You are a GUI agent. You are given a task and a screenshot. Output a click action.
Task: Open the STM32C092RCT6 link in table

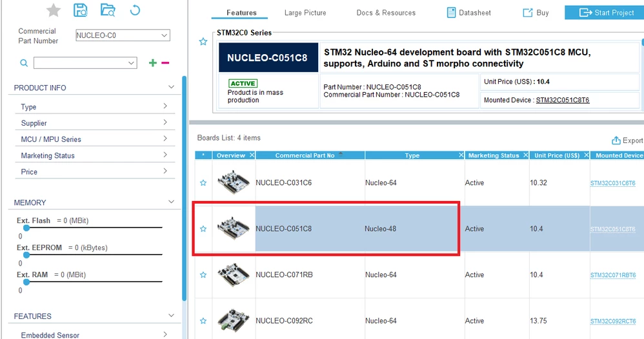pos(613,321)
